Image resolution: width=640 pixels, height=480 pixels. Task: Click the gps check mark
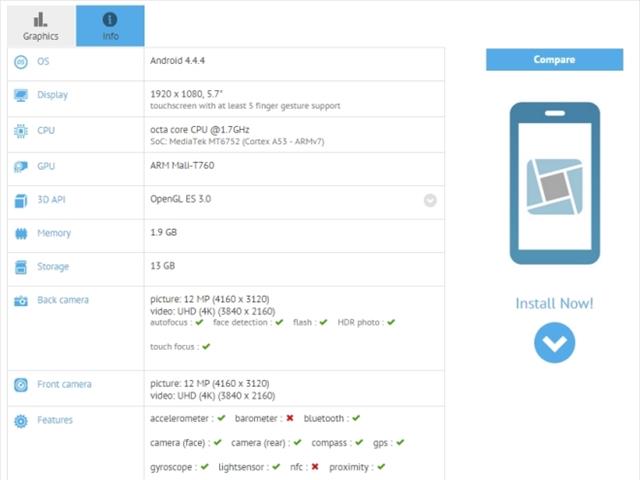[400, 442]
